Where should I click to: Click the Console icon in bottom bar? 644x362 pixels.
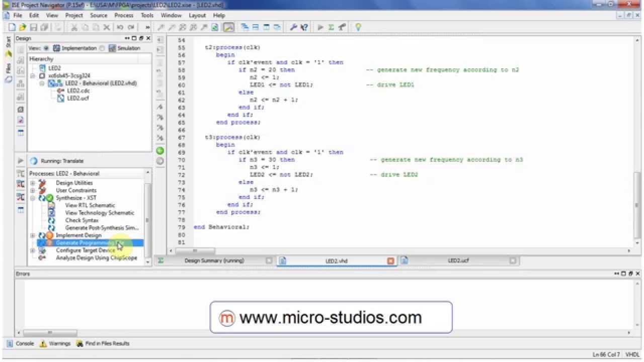10,343
